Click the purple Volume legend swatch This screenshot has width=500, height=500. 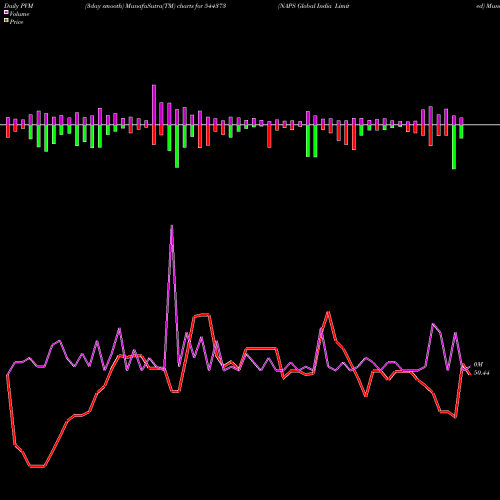point(6,12)
